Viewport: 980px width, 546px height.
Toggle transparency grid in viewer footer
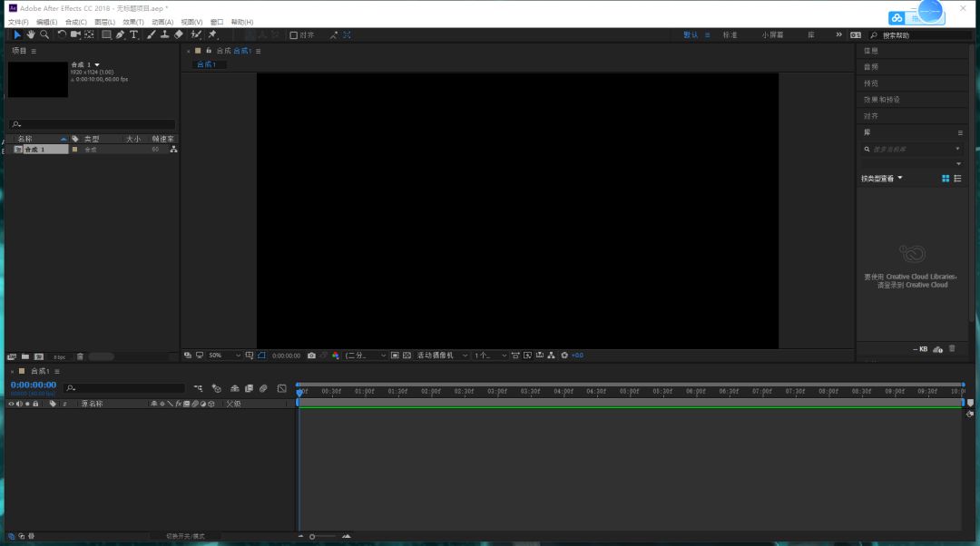(407, 356)
